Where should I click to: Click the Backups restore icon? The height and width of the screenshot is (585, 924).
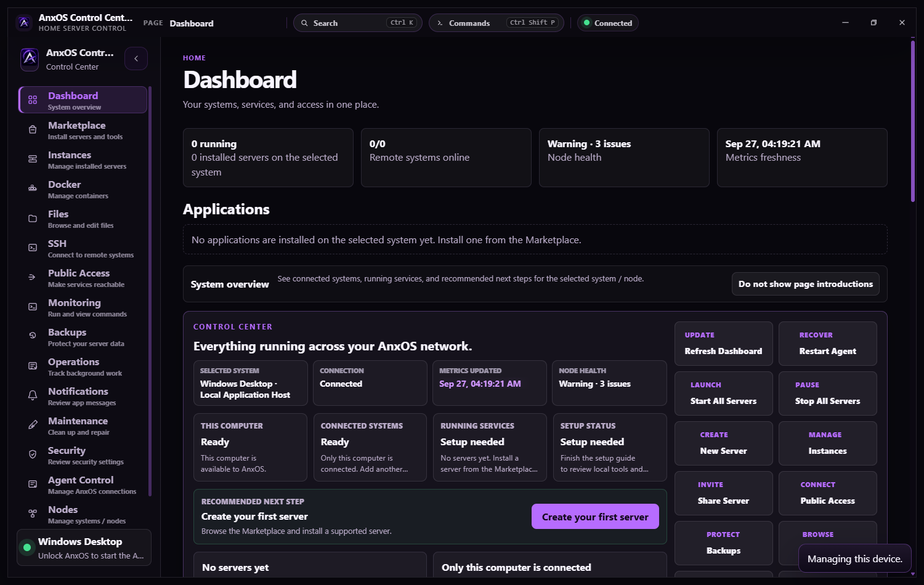coord(33,336)
